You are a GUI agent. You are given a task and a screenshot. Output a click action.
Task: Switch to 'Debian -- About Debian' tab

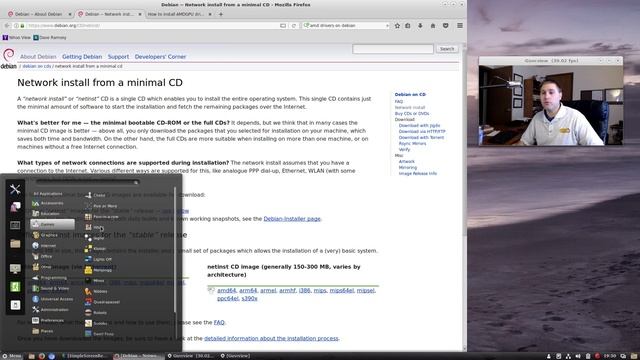point(39,14)
